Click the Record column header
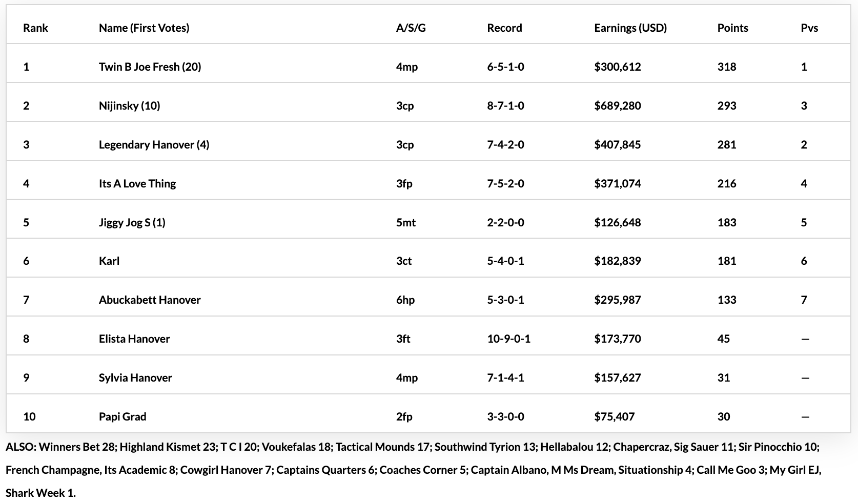 pyautogui.click(x=504, y=28)
